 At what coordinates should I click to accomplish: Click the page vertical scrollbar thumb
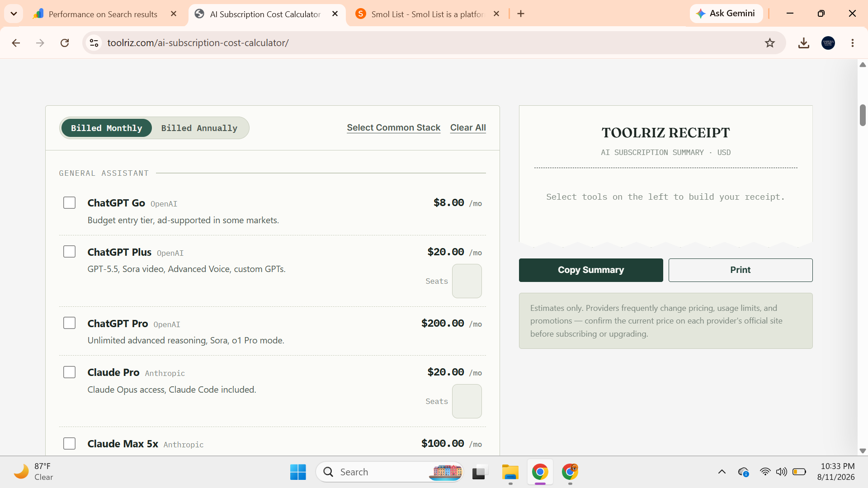pos(863,115)
